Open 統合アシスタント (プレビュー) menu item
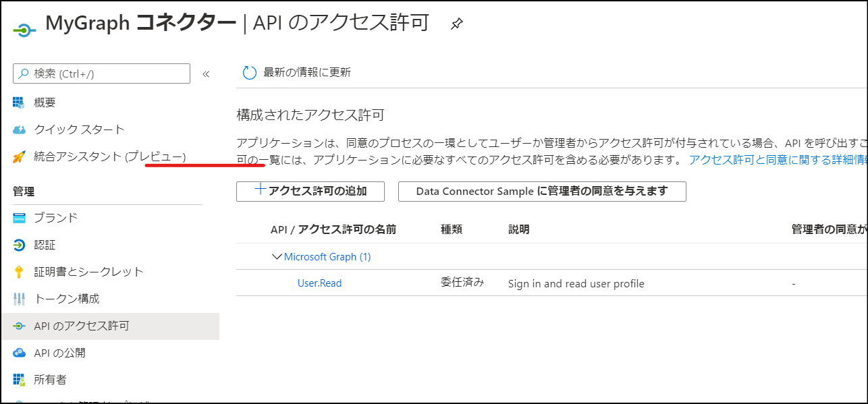The image size is (868, 404). click(x=109, y=156)
